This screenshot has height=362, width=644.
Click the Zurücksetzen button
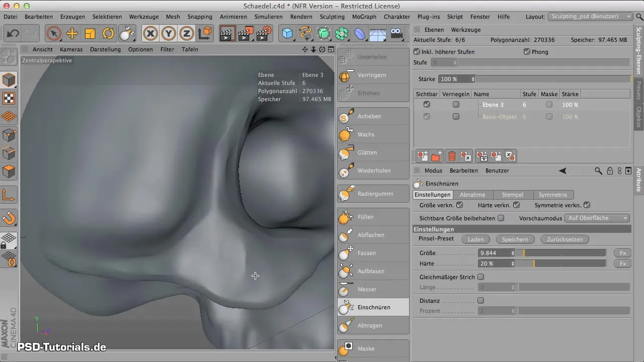(565, 240)
